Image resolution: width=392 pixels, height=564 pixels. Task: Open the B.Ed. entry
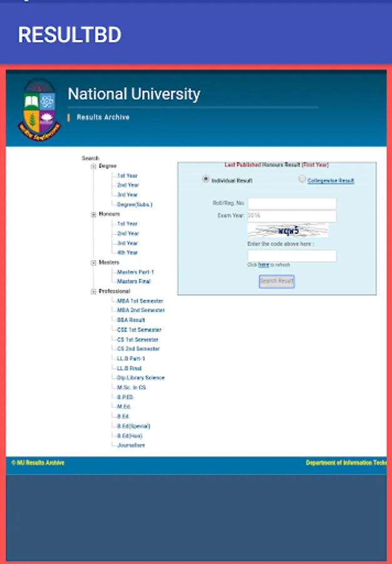pos(123,416)
